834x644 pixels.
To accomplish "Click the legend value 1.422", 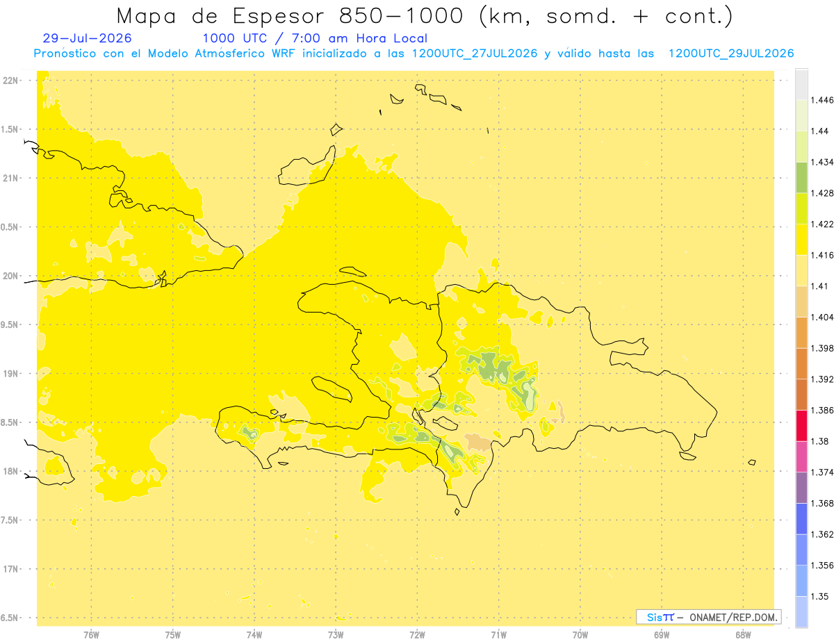I will (x=823, y=224).
